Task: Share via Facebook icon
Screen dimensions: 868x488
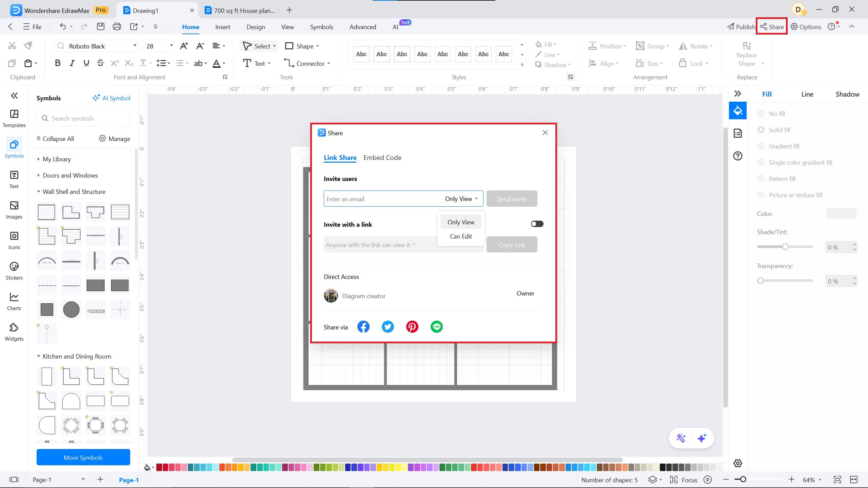Action: pos(363,327)
